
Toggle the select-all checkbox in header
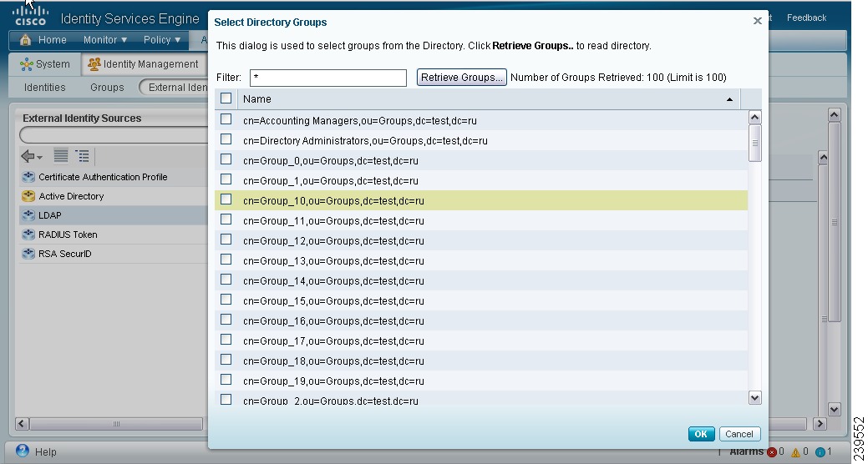coord(226,98)
